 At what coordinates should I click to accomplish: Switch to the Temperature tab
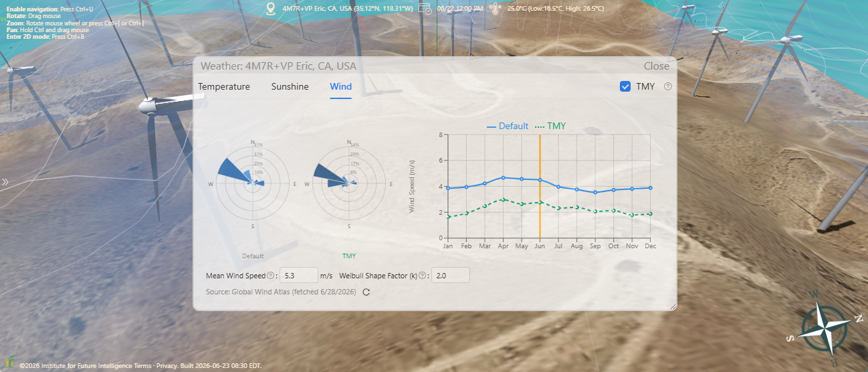[224, 86]
